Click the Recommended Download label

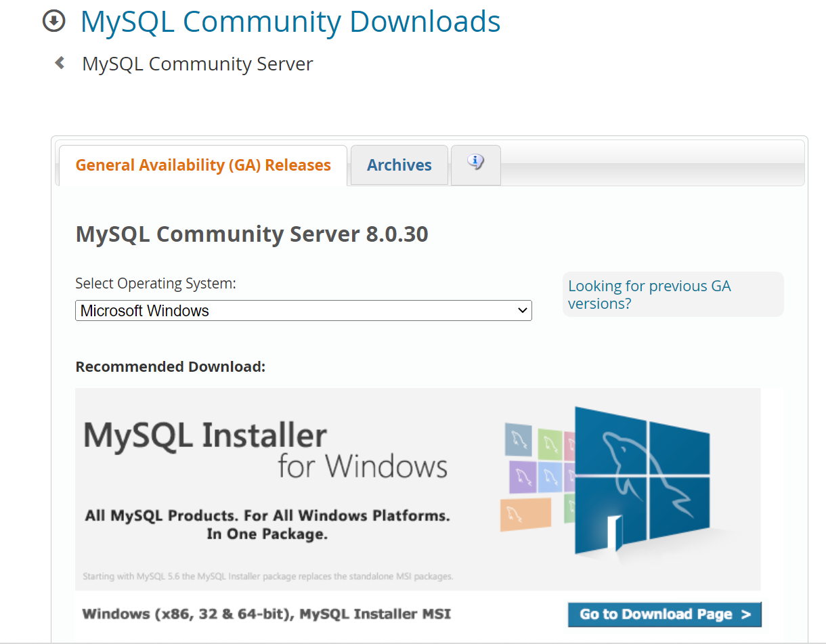(x=171, y=366)
